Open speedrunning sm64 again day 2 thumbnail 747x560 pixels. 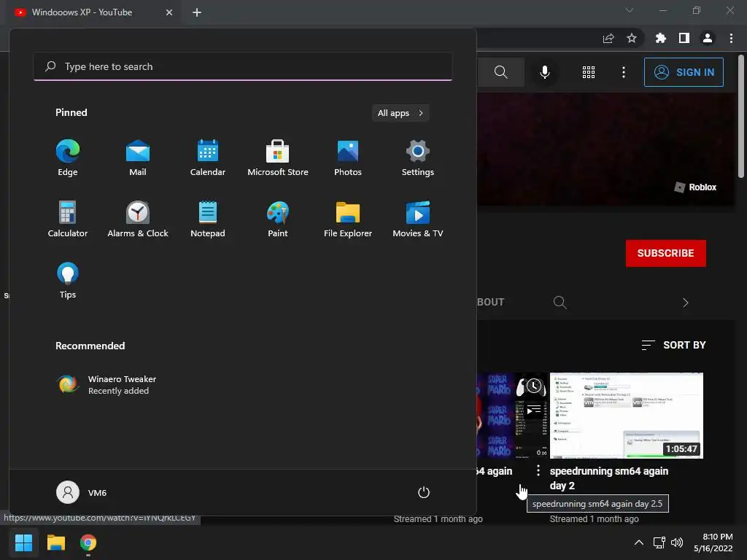[x=627, y=415]
